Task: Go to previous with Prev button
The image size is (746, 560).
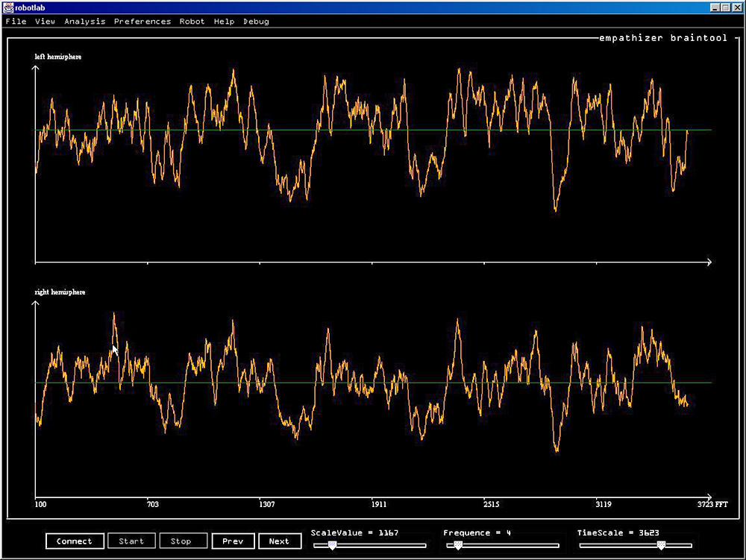Action: coord(233,541)
